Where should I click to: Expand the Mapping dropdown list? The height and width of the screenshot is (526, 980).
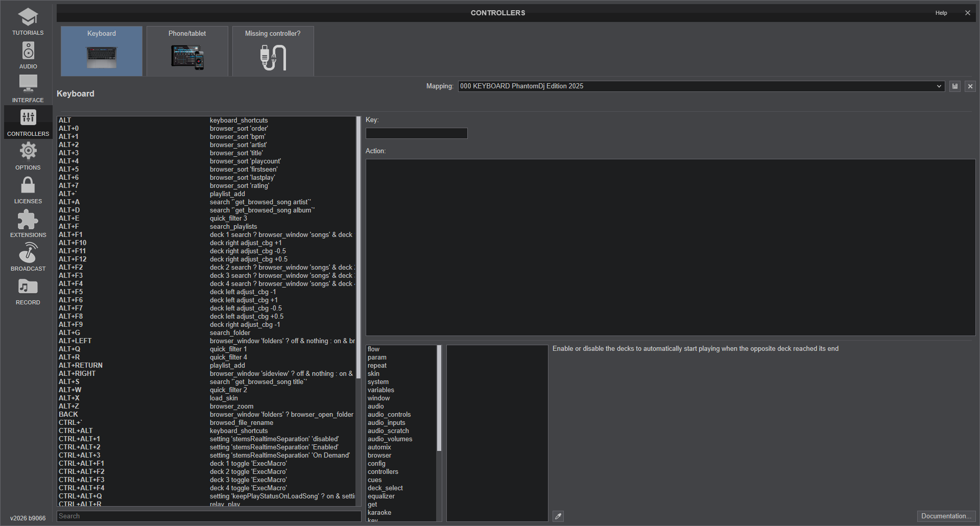pyautogui.click(x=939, y=86)
